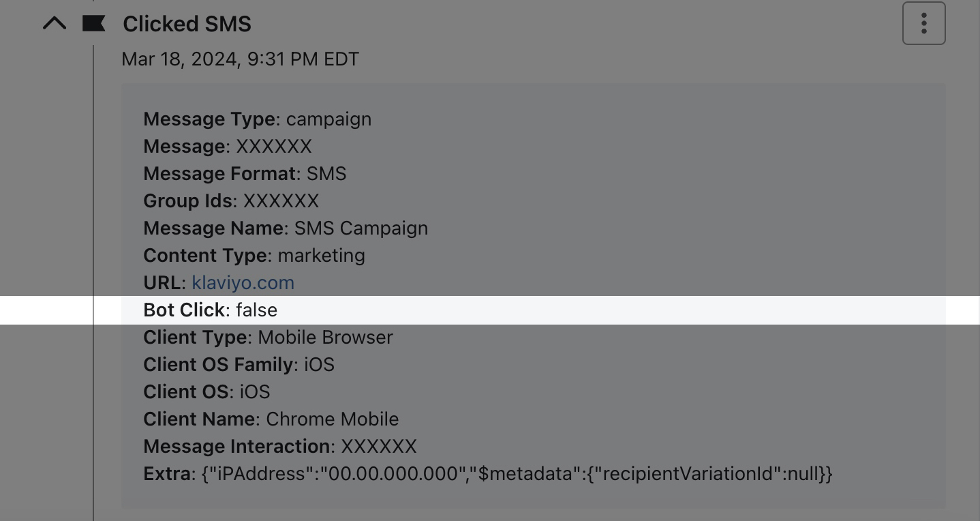Click the timestamp Mar 18, 2024
This screenshot has width=980, height=521.
240,59
